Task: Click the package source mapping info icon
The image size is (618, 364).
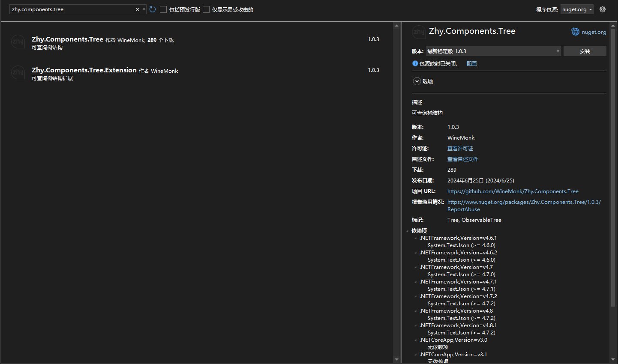Action: (x=415, y=63)
